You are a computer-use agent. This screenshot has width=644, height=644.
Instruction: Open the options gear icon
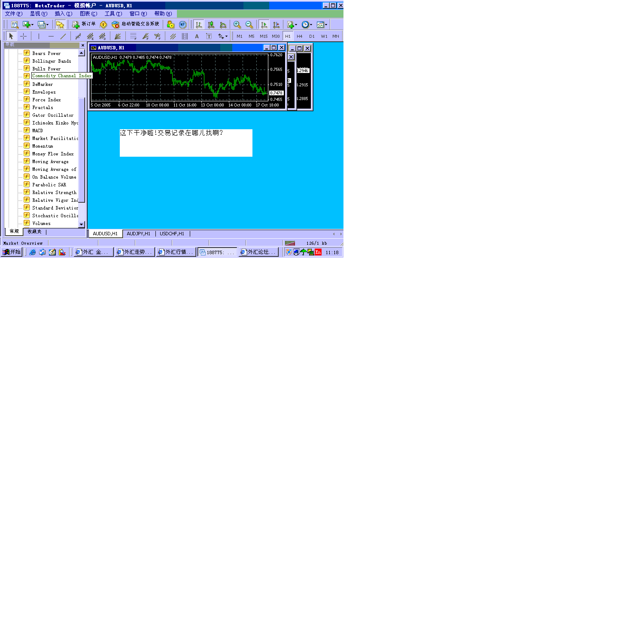pos(170,24)
